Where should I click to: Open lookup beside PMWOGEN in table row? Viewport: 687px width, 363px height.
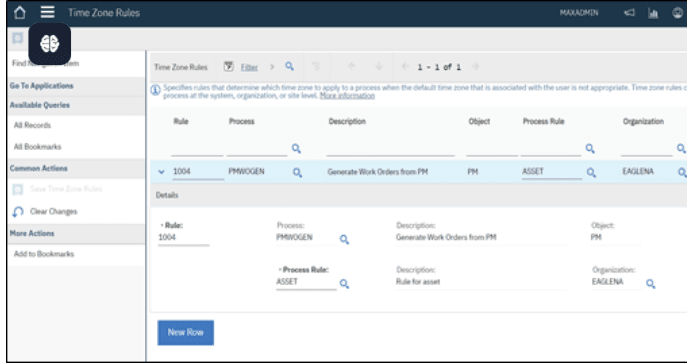[x=297, y=173]
